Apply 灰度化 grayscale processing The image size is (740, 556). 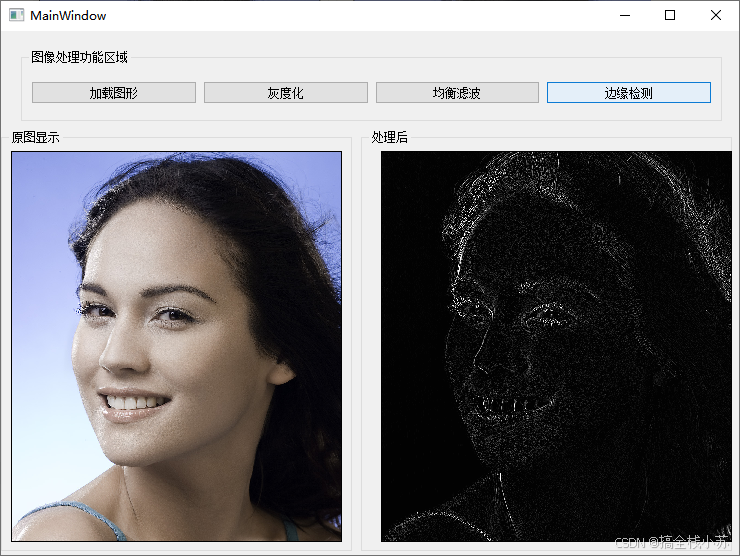286,93
